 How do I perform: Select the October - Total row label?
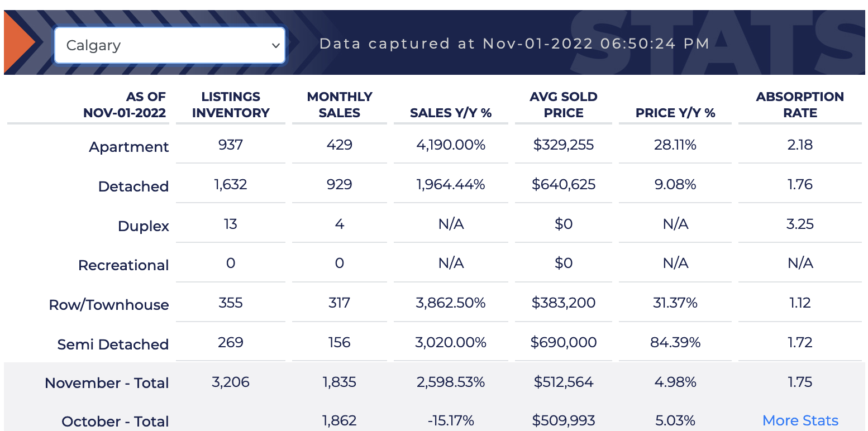(x=115, y=422)
